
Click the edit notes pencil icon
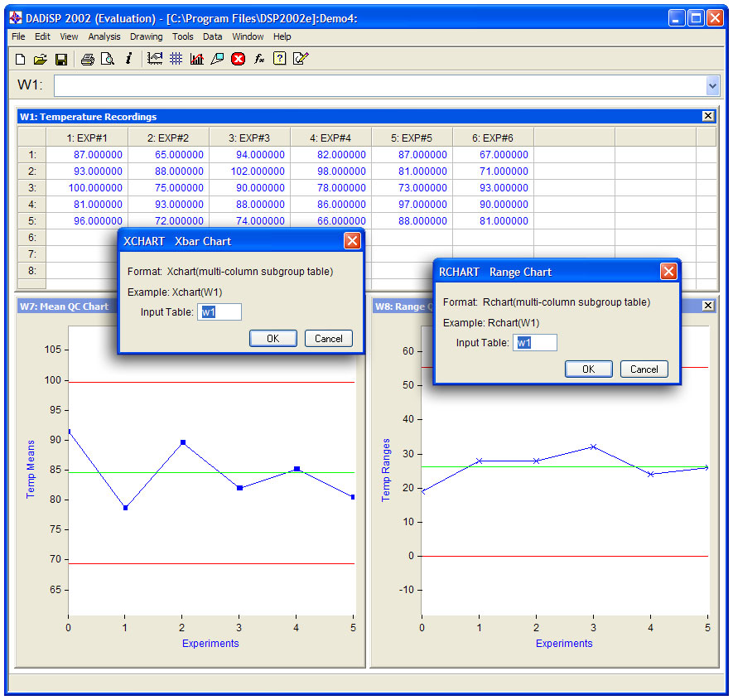[301, 59]
